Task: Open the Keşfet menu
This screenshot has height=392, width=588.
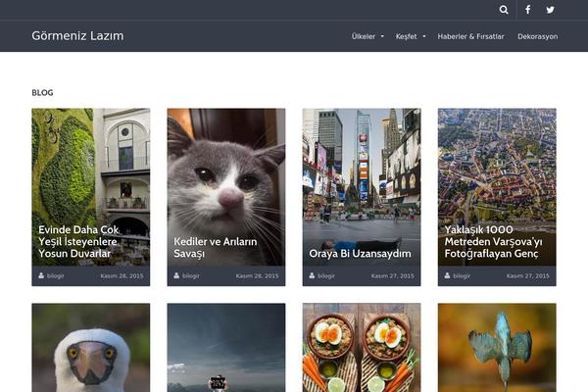Action: (406, 36)
